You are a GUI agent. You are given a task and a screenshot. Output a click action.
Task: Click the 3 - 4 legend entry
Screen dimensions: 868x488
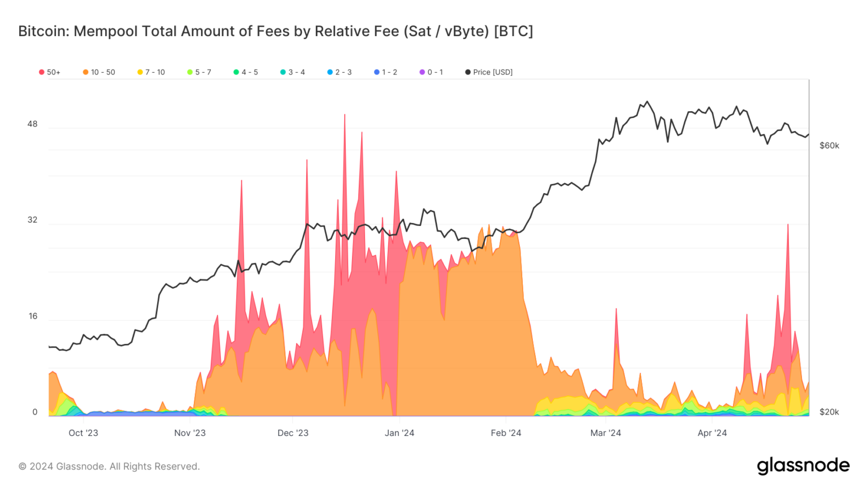click(293, 72)
